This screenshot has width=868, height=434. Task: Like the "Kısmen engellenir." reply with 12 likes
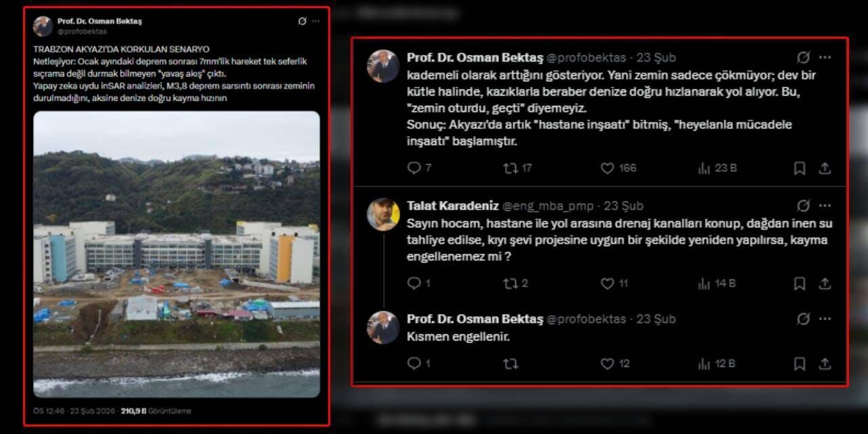tap(607, 363)
